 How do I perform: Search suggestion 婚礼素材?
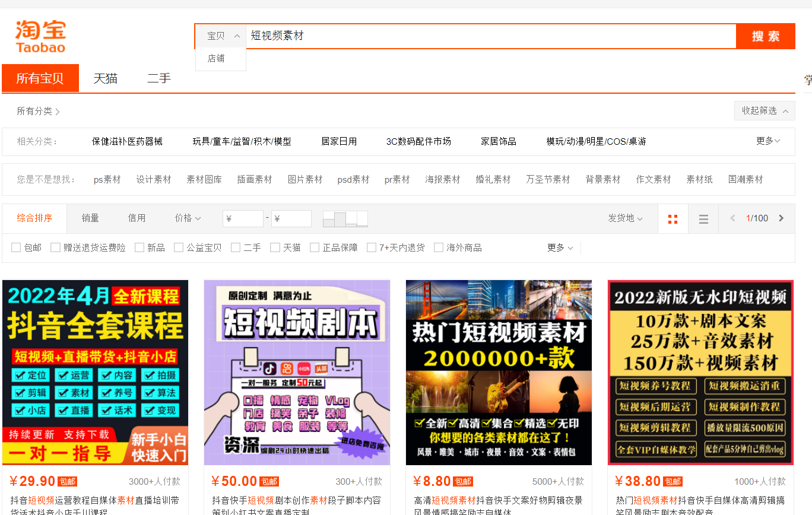pyautogui.click(x=493, y=179)
